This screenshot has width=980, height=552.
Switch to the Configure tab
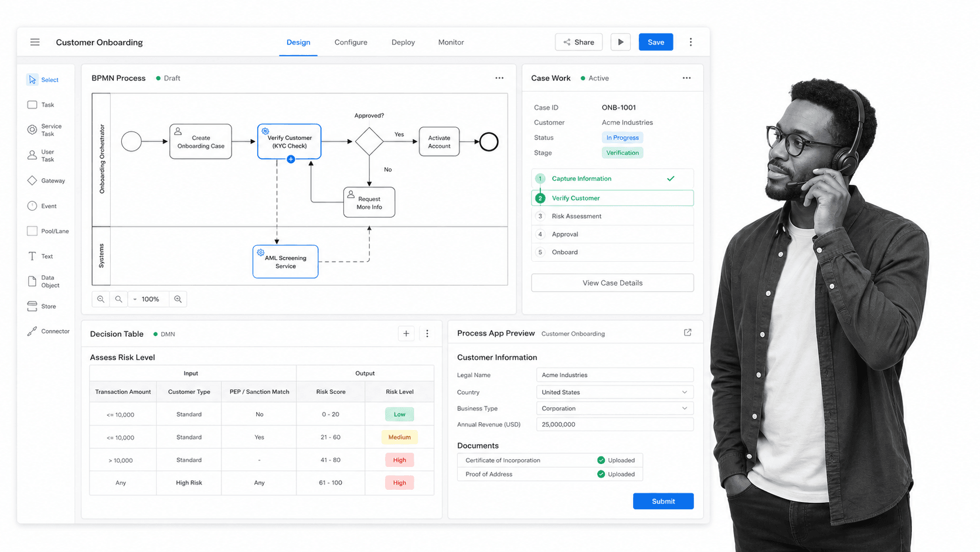pyautogui.click(x=351, y=42)
